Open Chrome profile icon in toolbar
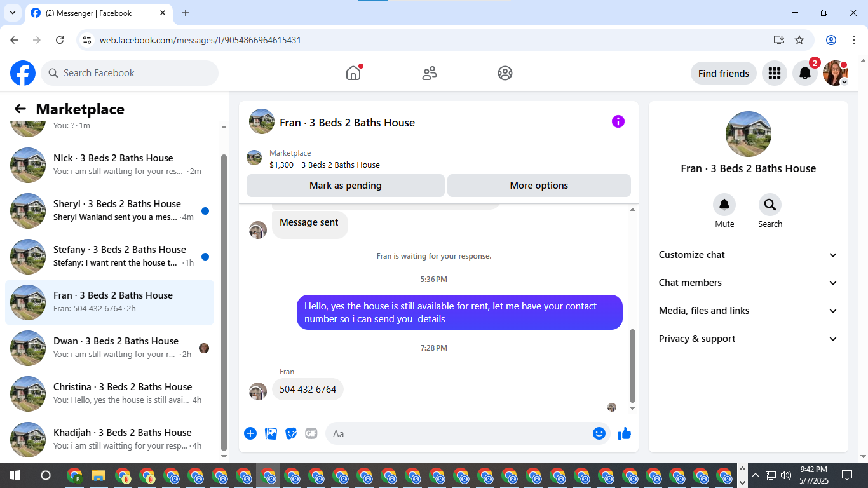The height and width of the screenshot is (488, 868). pyautogui.click(x=831, y=40)
